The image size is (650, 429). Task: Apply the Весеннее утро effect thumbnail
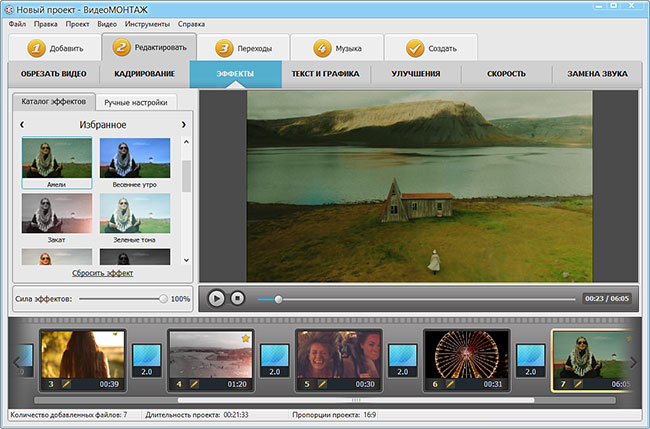(x=135, y=163)
